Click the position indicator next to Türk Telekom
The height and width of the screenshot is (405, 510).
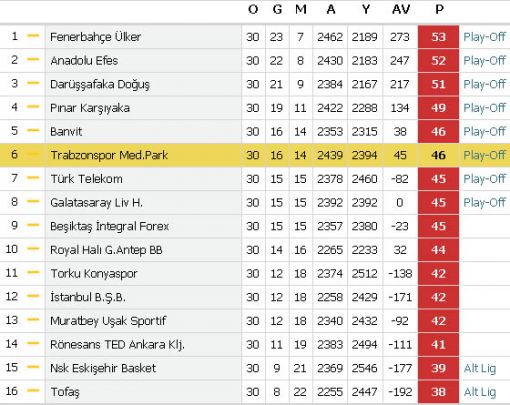tap(33, 178)
